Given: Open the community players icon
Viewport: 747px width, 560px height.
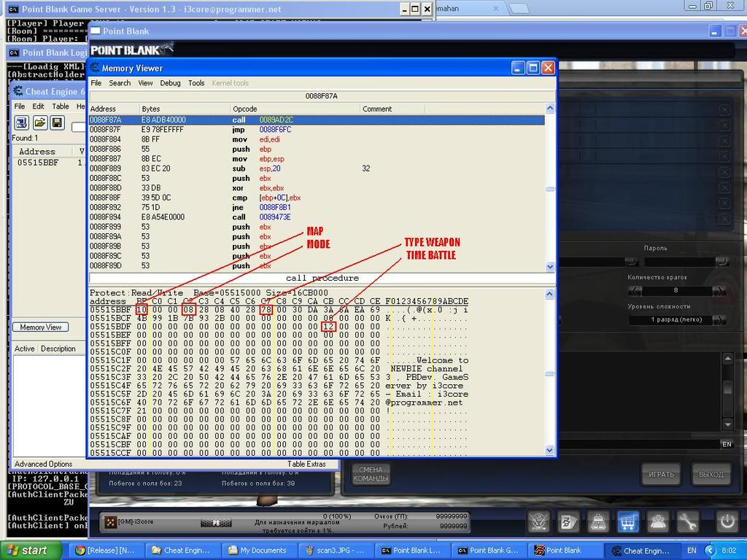Looking at the screenshot, I should pyautogui.click(x=657, y=521).
